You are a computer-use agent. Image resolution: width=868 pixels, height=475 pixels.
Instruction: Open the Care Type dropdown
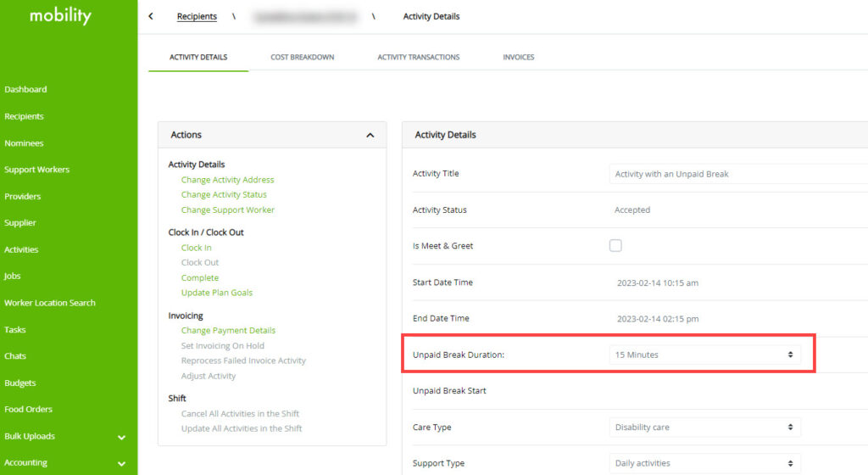click(x=704, y=427)
